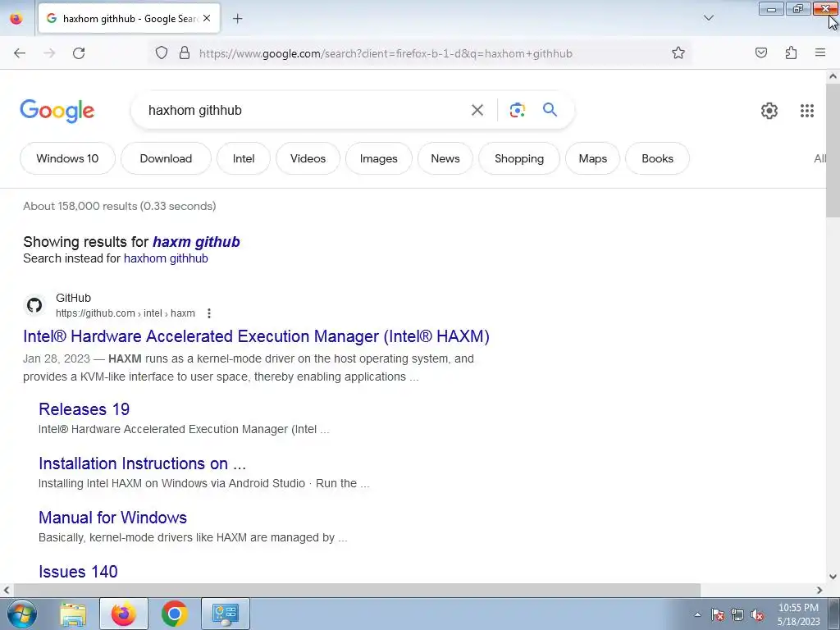Screen dimensions: 840x630
Task: Open Intel Hardware Accelerated Execution Manager result
Action: coord(256,336)
